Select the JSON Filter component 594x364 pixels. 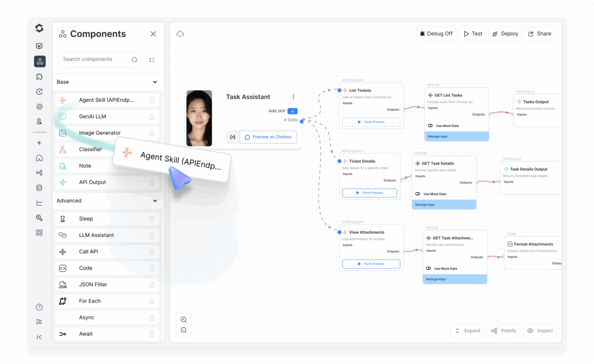click(93, 284)
